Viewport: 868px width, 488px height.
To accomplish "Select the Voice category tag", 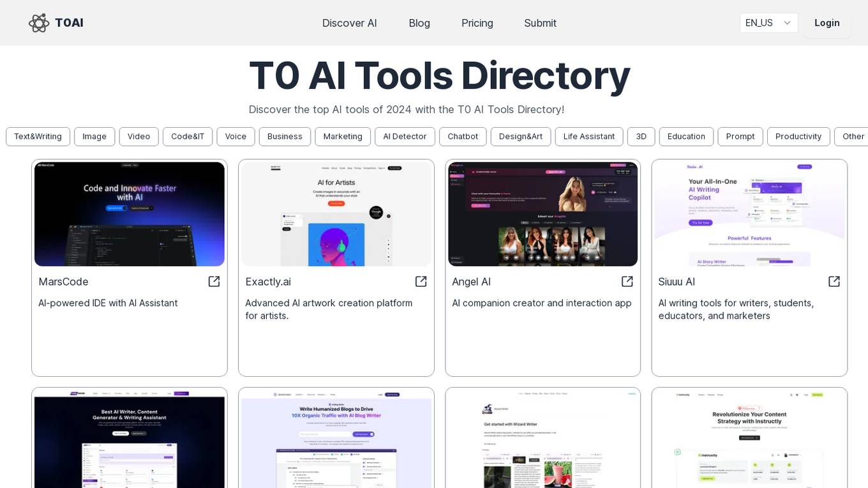I will coord(236,137).
